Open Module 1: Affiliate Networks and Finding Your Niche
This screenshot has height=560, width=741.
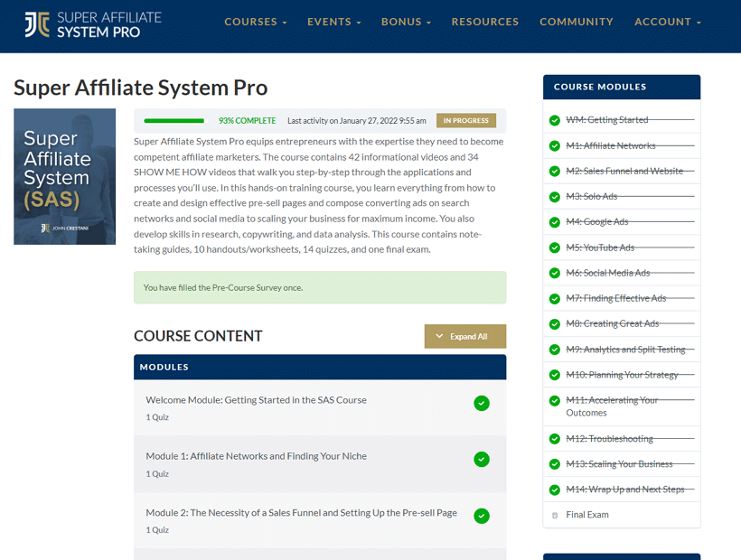click(256, 456)
